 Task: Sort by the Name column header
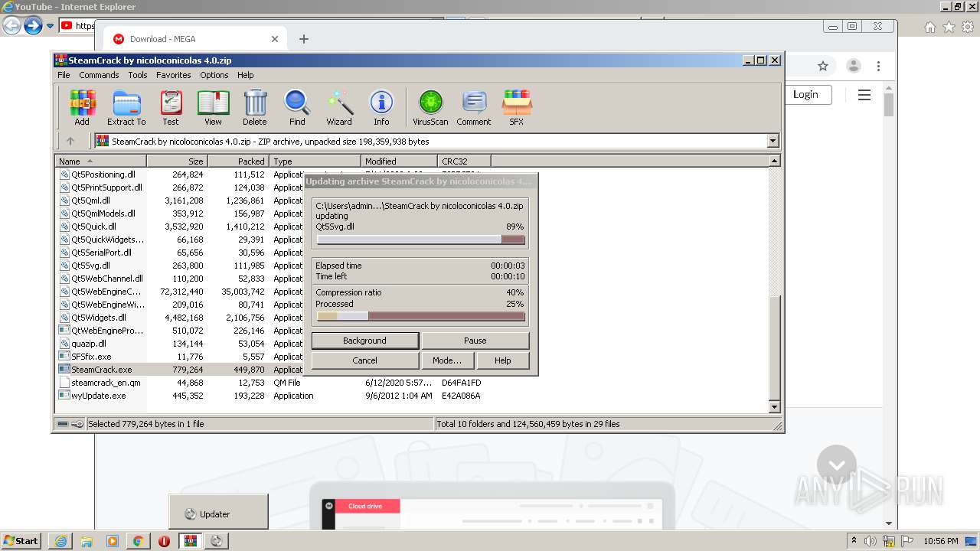(101, 161)
